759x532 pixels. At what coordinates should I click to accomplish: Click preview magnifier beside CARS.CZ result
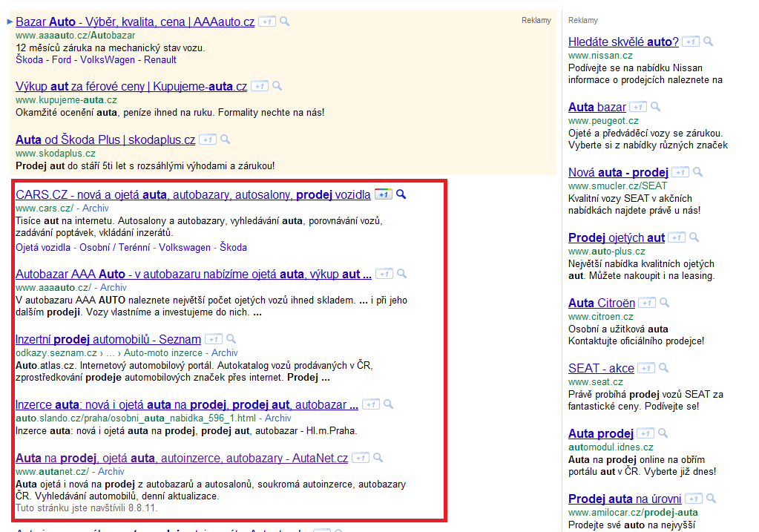coord(401,194)
